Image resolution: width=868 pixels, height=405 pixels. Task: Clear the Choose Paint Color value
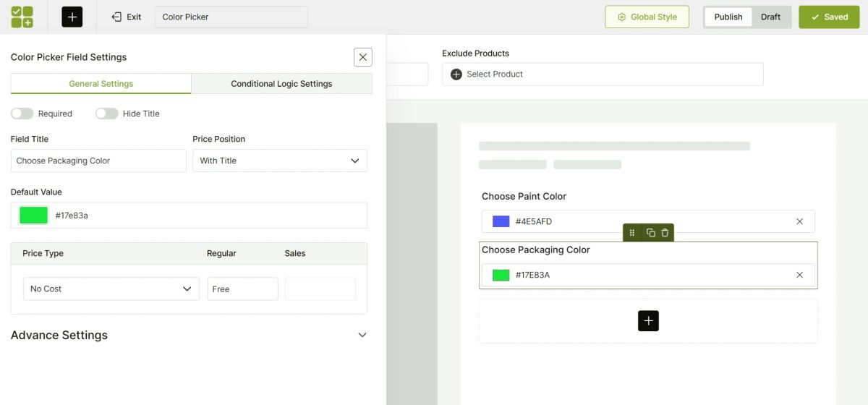click(799, 221)
